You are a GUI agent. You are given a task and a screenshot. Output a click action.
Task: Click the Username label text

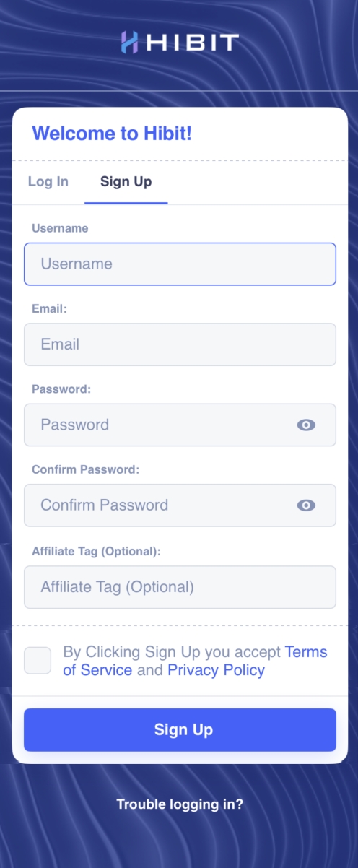[x=60, y=228]
